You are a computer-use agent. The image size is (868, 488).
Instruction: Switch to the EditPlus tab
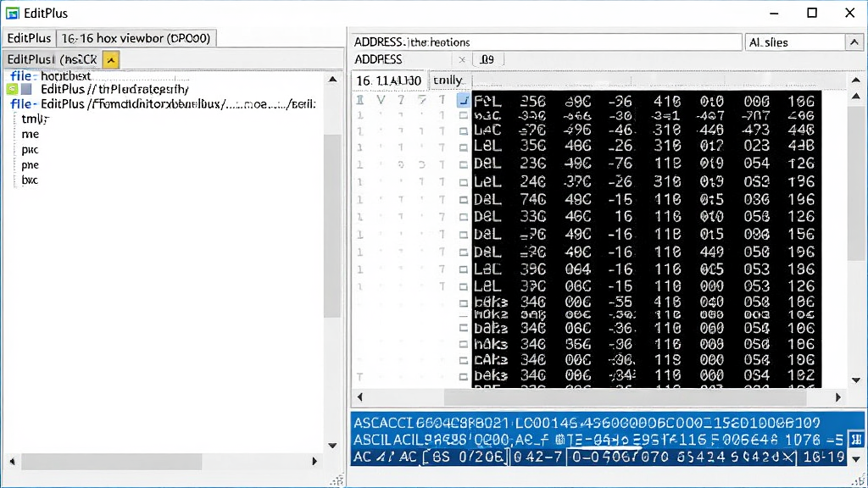tap(29, 38)
